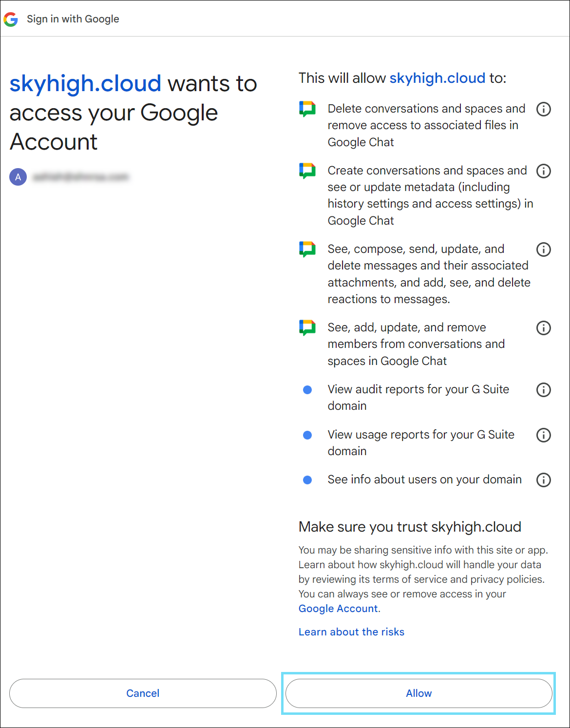Click Learn about the risks

(x=351, y=632)
